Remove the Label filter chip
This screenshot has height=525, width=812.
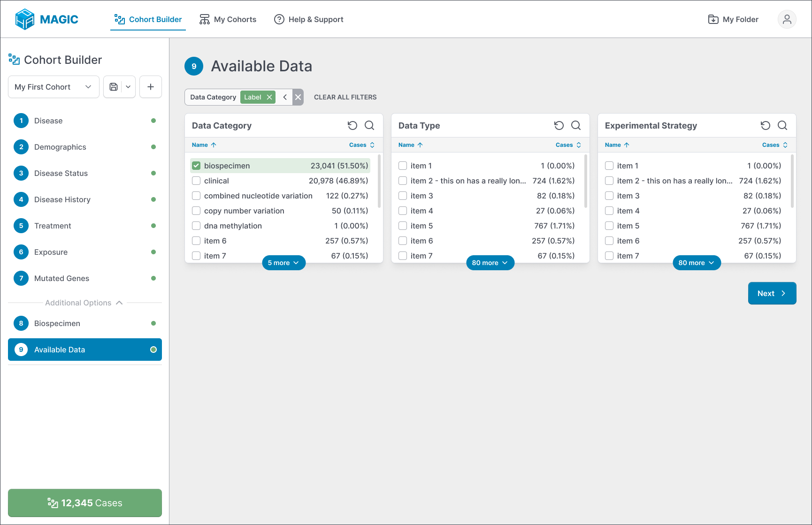[x=269, y=97]
